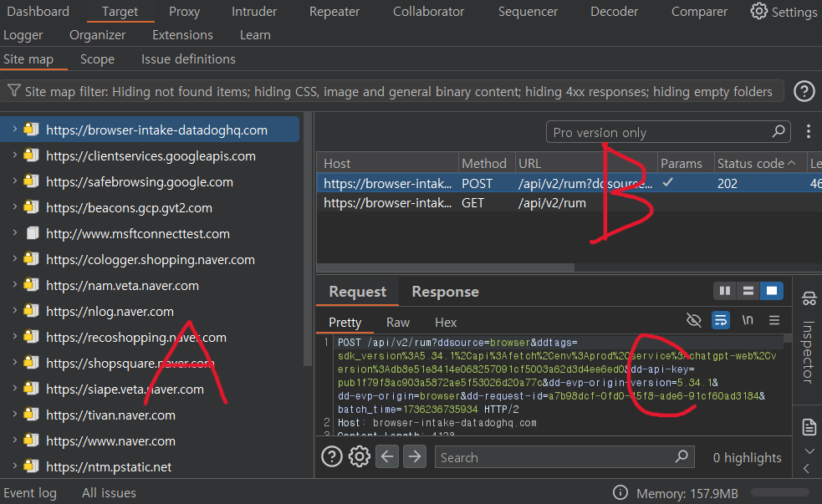
Task: Switch to the Repeater tab
Action: tap(334, 11)
